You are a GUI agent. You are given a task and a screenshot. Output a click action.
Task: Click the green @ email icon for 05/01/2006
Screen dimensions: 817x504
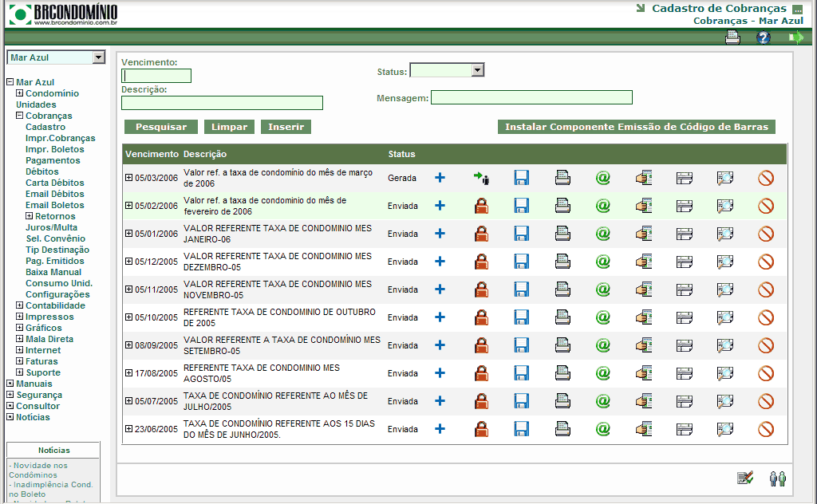[x=603, y=234]
